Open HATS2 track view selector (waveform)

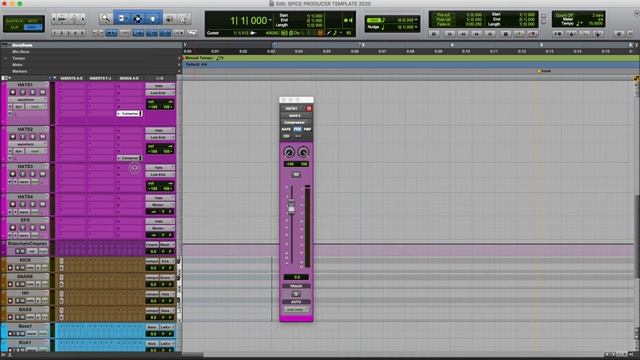click(27, 144)
